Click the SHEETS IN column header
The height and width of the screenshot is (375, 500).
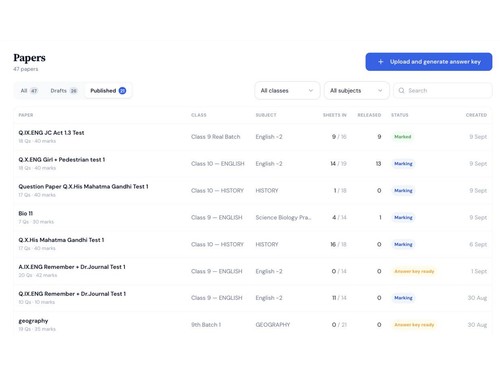click(x=335, y=115)
